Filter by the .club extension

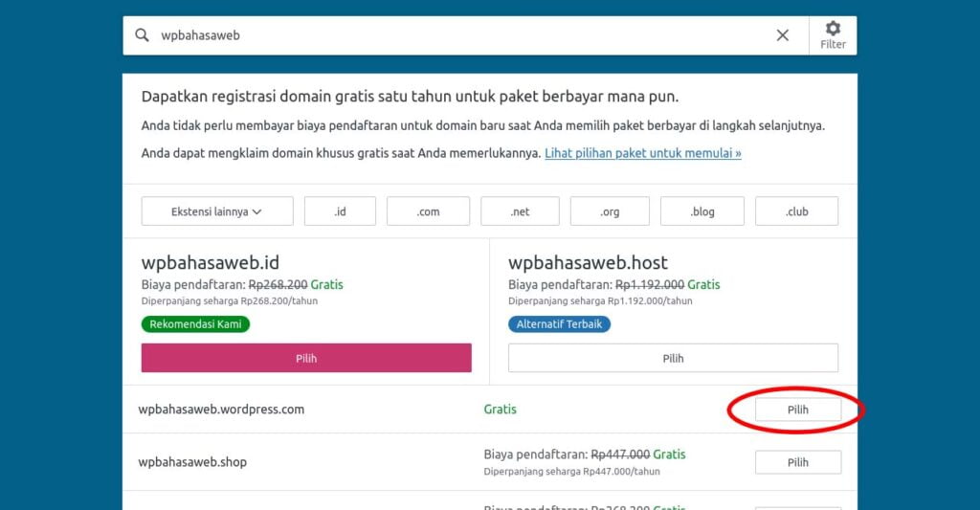pyautogui.click(x=796, y=211)
